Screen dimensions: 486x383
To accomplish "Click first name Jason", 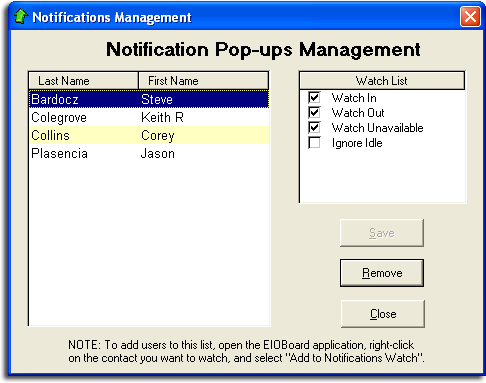I will 158,154.
